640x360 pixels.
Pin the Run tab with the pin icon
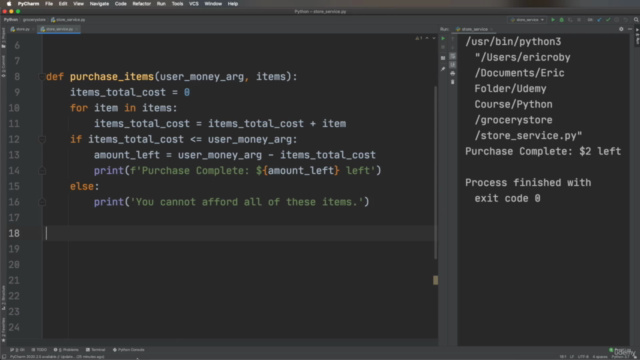tap(443, 69)
